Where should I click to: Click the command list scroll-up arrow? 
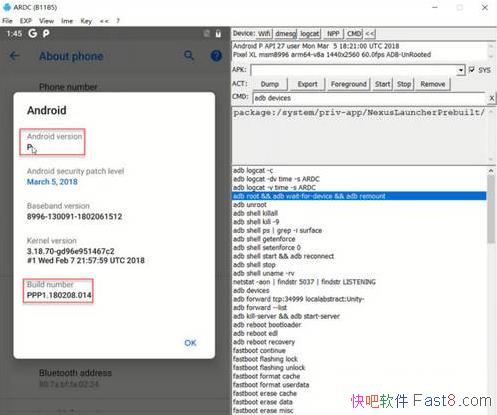[491, 171]
